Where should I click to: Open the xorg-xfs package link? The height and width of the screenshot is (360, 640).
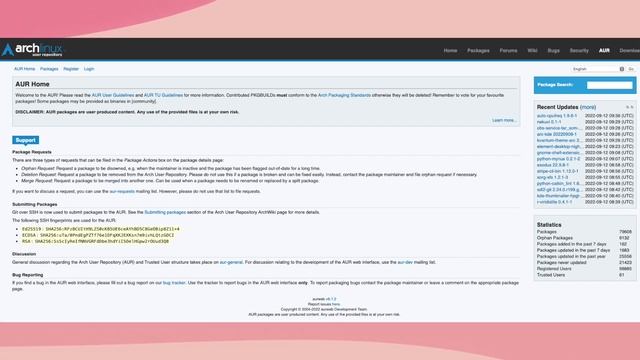[552, 178]
